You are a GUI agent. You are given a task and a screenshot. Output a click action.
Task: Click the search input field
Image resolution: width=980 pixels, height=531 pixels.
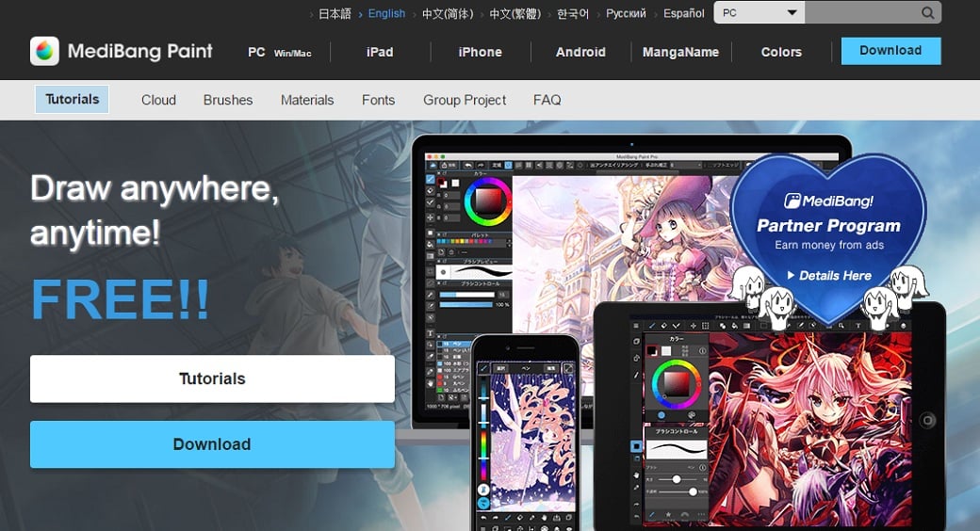[x=859, y=13]
